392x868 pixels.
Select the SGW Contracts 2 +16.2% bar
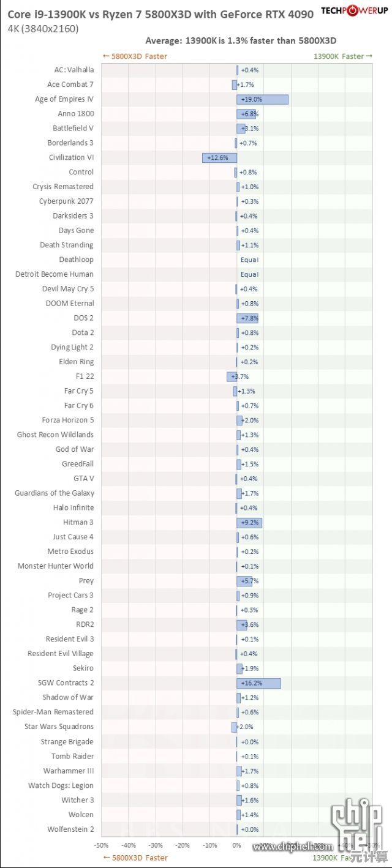click(x=258, y=683)
